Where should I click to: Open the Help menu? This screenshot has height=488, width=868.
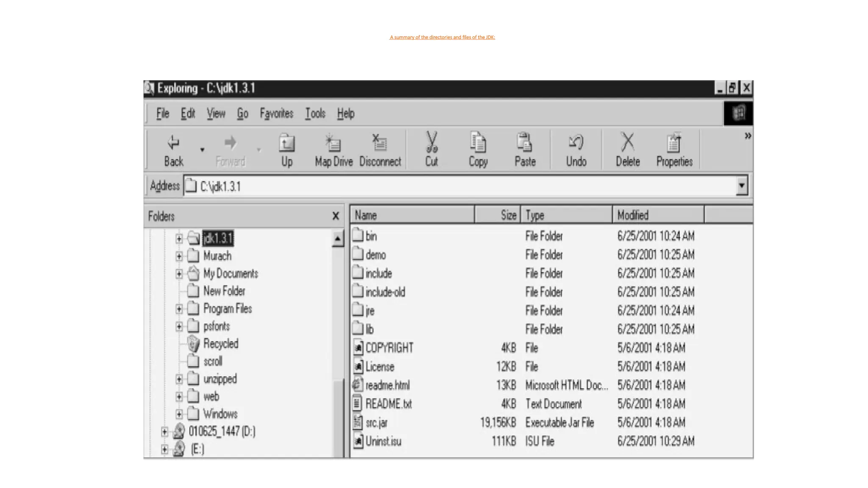346,114
